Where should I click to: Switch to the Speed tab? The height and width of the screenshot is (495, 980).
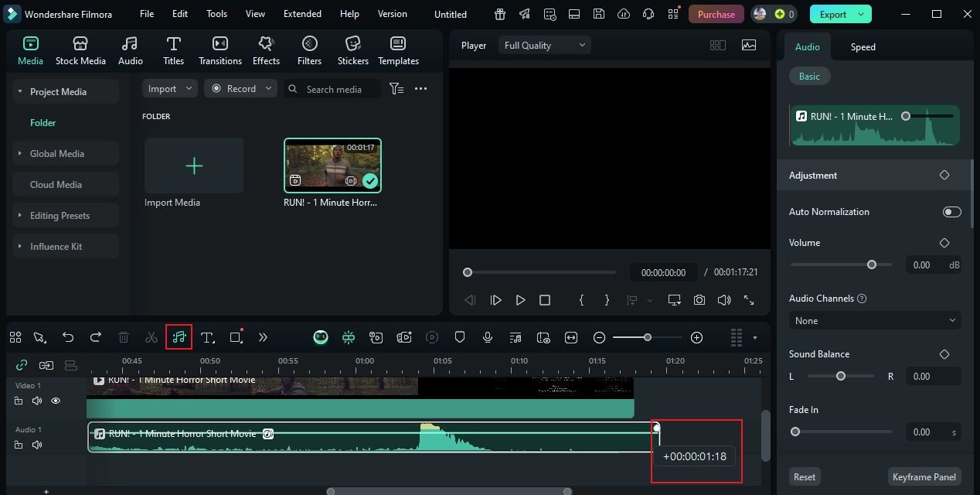(x=863, y=47)
